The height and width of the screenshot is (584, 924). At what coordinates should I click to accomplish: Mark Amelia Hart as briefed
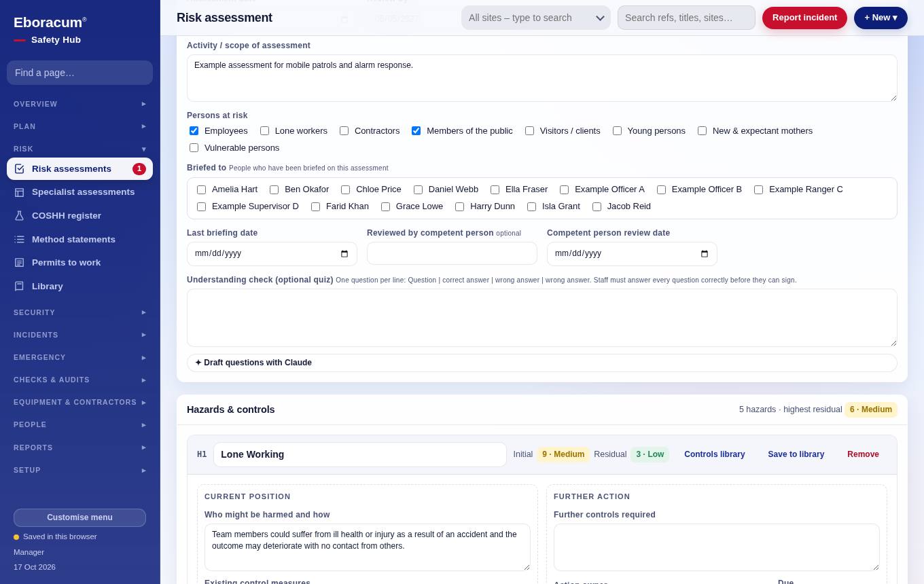201,190
